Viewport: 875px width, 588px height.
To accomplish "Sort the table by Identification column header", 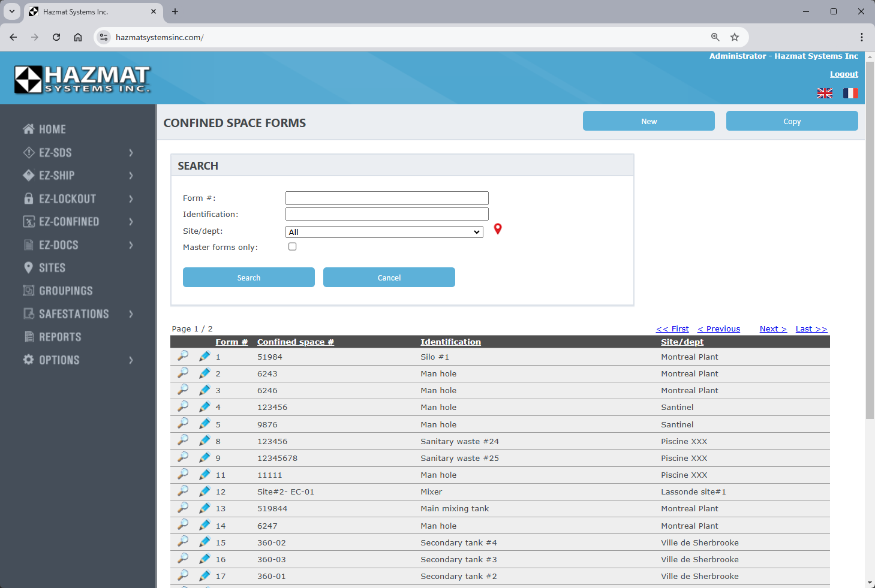I will point(450,342).
